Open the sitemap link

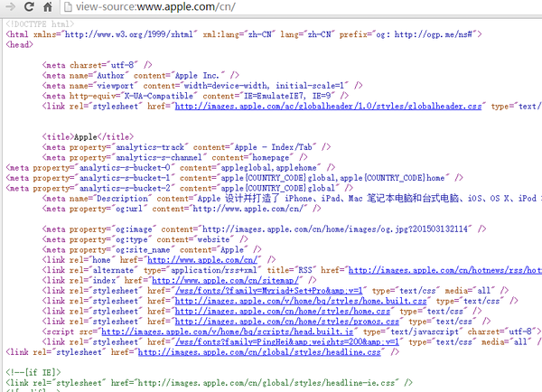[x=225, y=280]
